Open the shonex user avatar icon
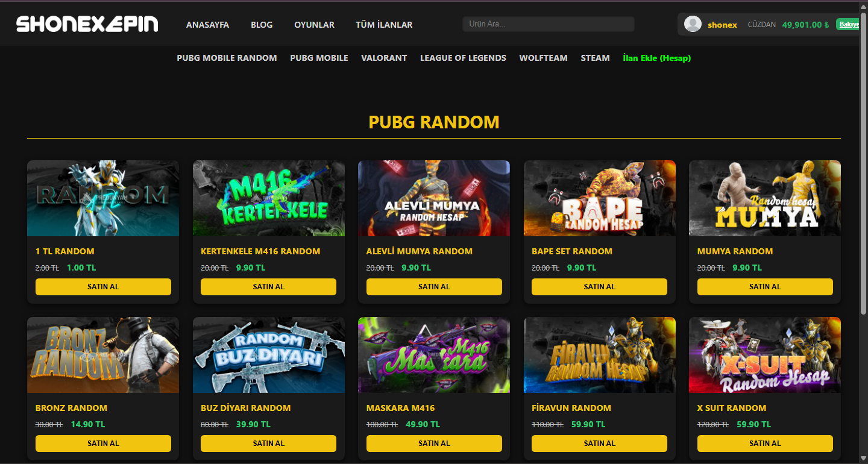 point(693,24)
